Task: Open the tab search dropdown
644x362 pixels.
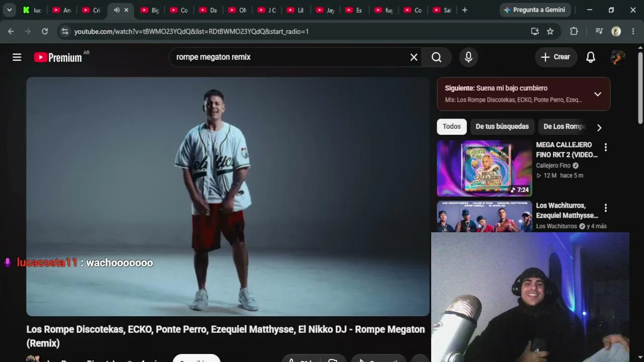Action: click(x=9, y=10)
